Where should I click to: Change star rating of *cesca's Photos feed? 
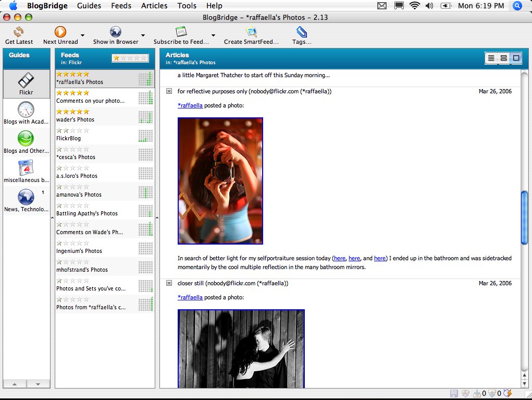(x=72, y=149)
